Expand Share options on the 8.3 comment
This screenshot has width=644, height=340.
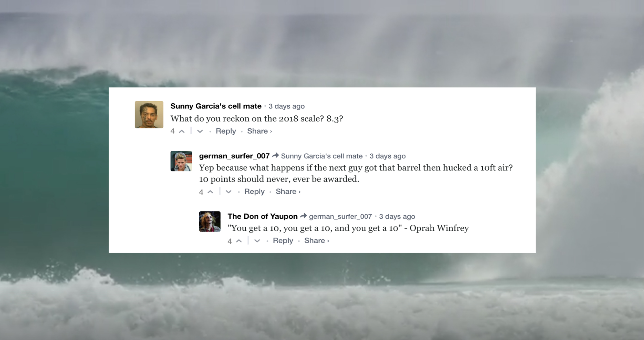(259, 131)
